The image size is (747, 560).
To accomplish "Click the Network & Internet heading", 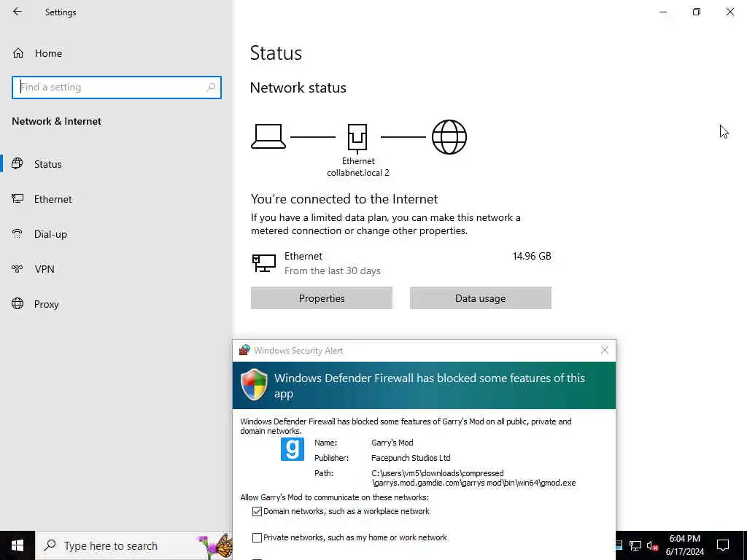I will 56,122.
